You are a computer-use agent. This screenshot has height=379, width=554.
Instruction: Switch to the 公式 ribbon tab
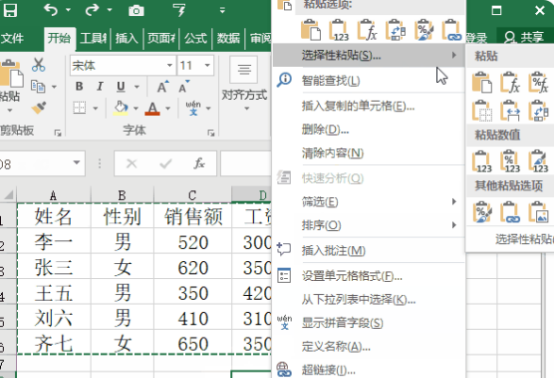pyautogui.click(x=195, y=38)
